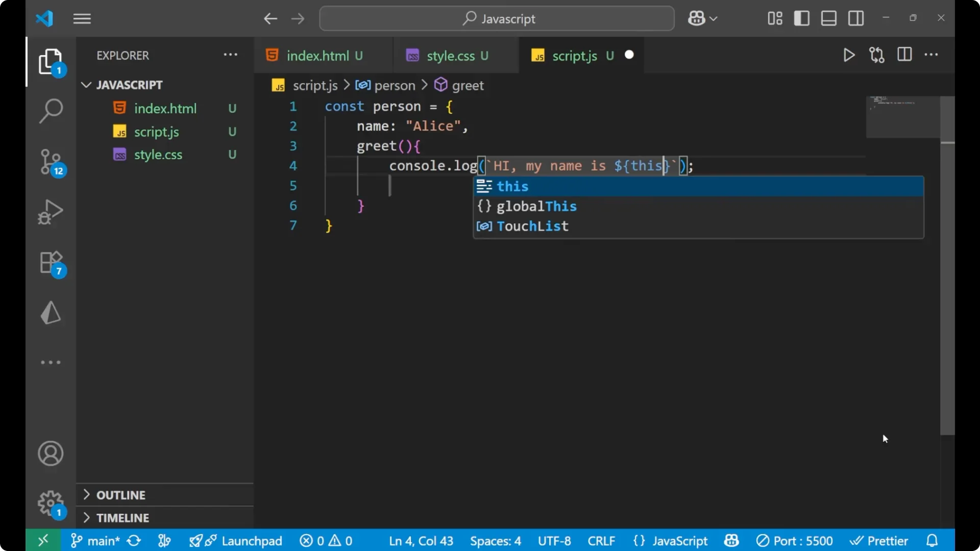This screenshot has height=551, width=980.
Task: Select globalThis from the suggestion list
Action: (x=536, y=206)
